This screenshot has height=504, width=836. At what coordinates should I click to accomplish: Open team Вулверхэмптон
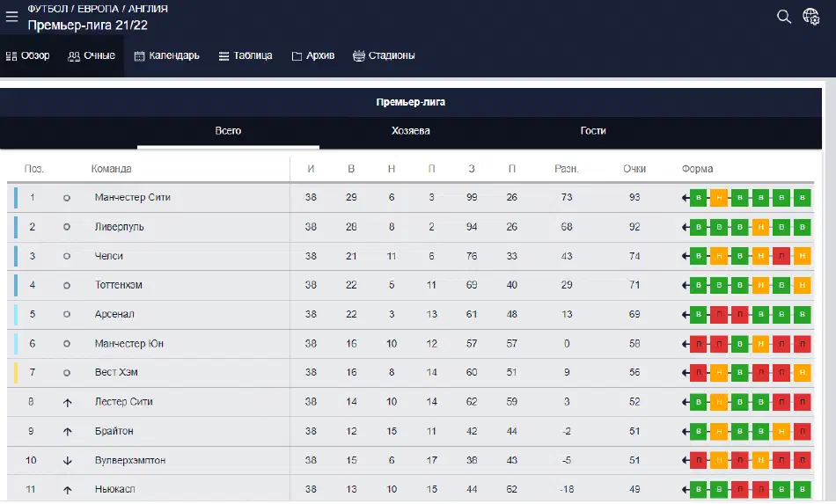click(130, 460)
